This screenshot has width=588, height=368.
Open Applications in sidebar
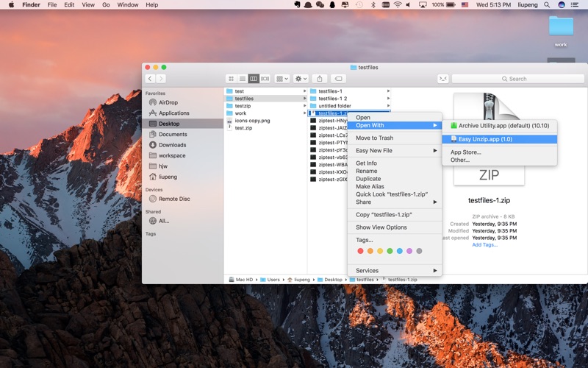182,113
